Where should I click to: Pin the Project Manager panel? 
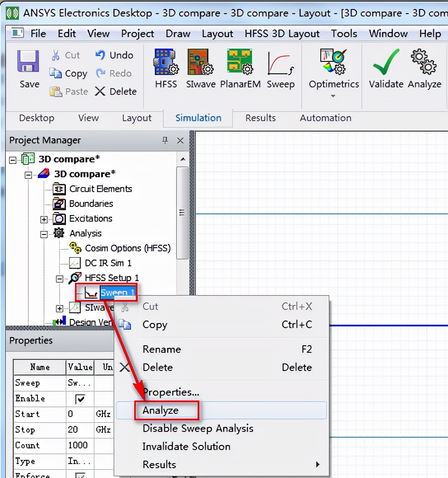point(165,141)
